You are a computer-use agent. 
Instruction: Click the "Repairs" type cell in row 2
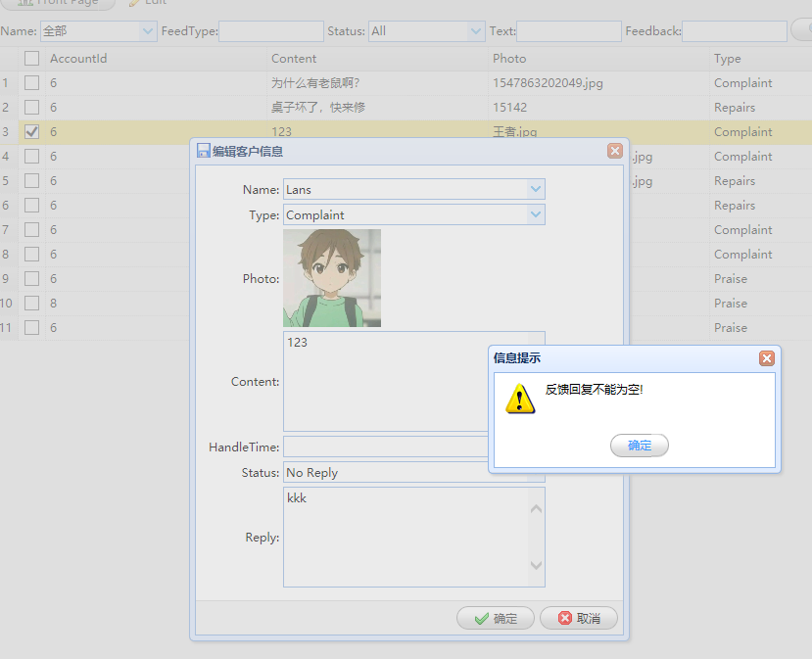(735, 107)
